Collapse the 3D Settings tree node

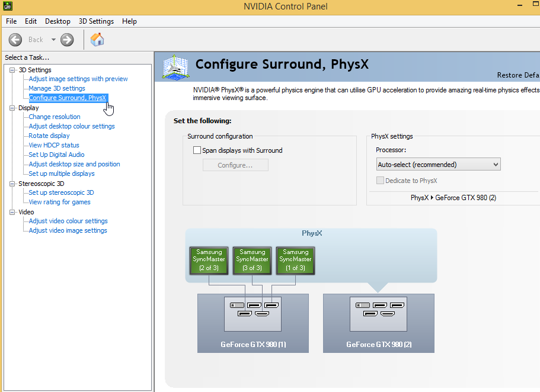[x=12, y=70]
